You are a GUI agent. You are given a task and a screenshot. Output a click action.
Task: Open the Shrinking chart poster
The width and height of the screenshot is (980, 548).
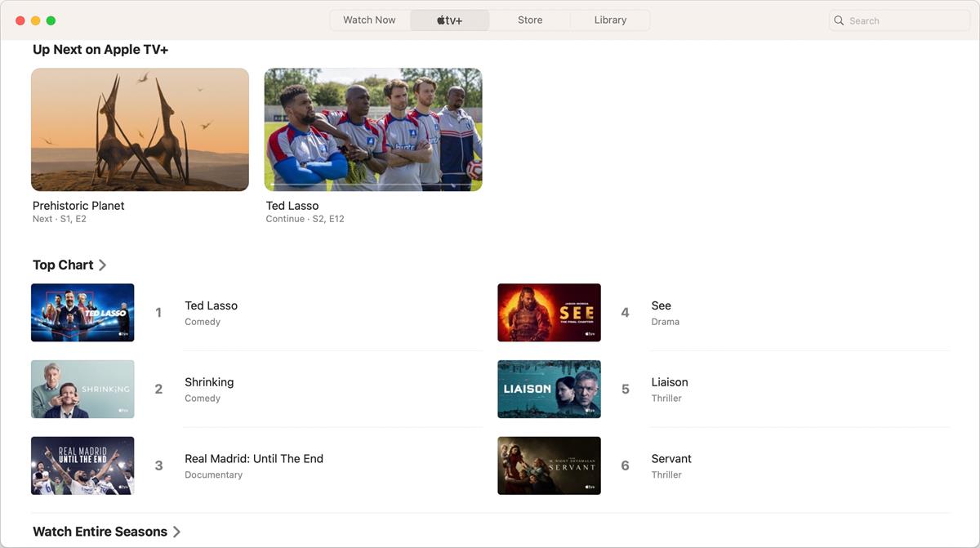click(x=82, y=389)
